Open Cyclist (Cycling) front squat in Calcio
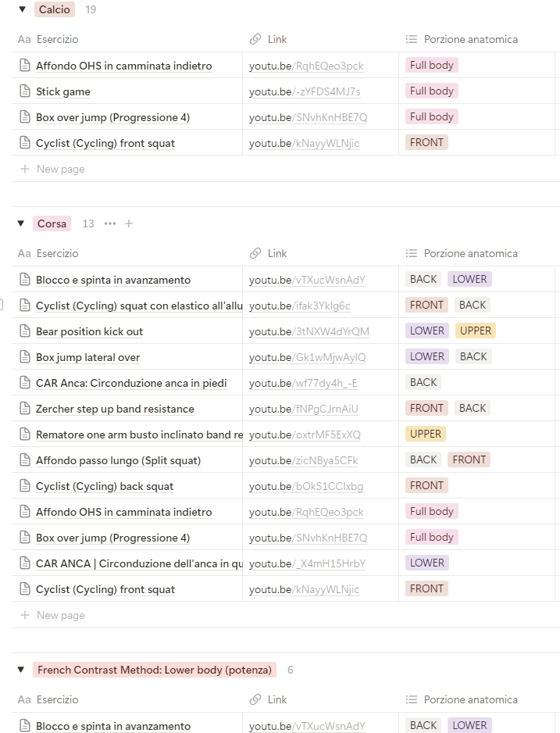560x733 pixels. [105, 143]
